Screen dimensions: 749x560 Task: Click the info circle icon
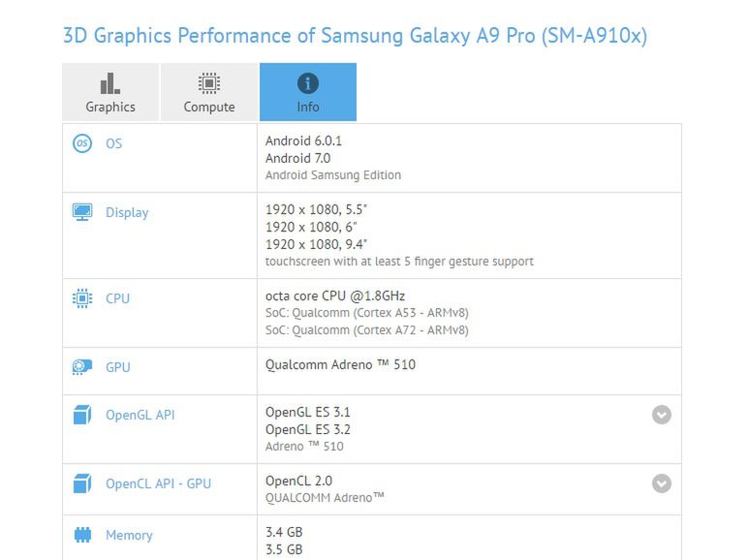point(308,83)
